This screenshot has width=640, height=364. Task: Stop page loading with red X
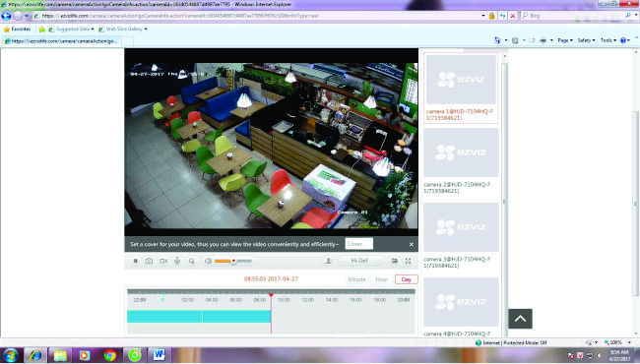[x=513, y=16]
